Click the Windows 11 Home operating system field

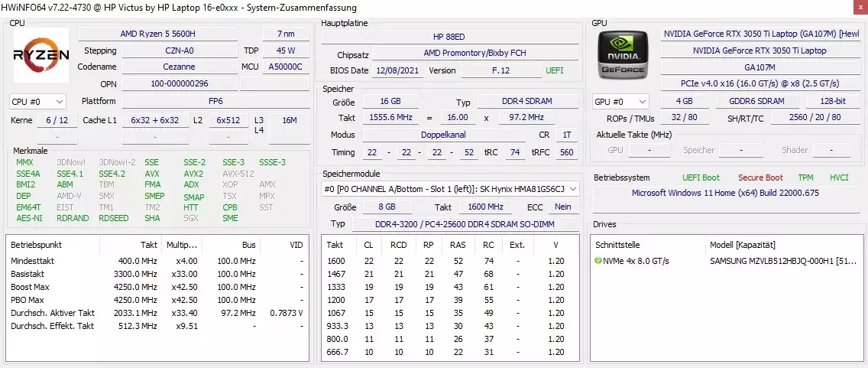724,193
